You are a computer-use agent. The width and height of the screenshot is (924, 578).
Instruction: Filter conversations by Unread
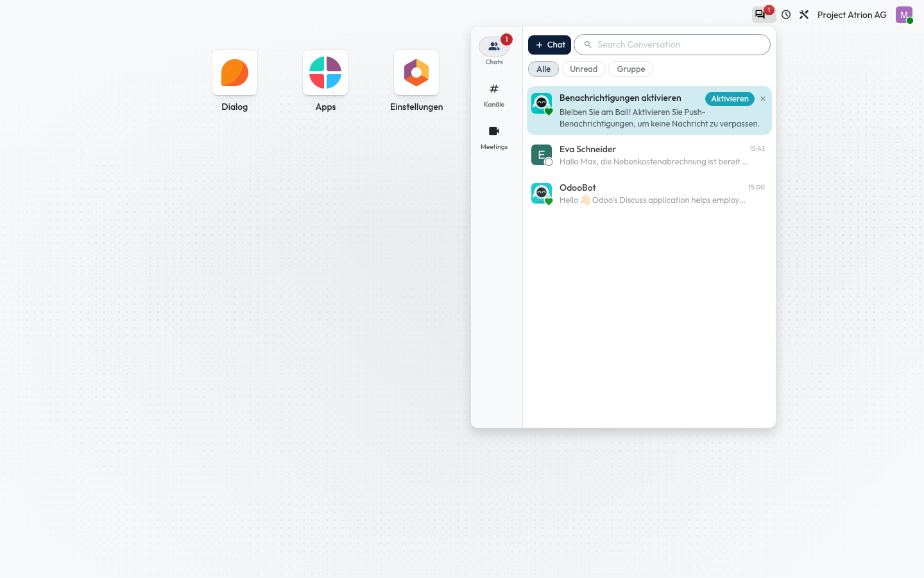pyautogui.click(x=583, y=69)
